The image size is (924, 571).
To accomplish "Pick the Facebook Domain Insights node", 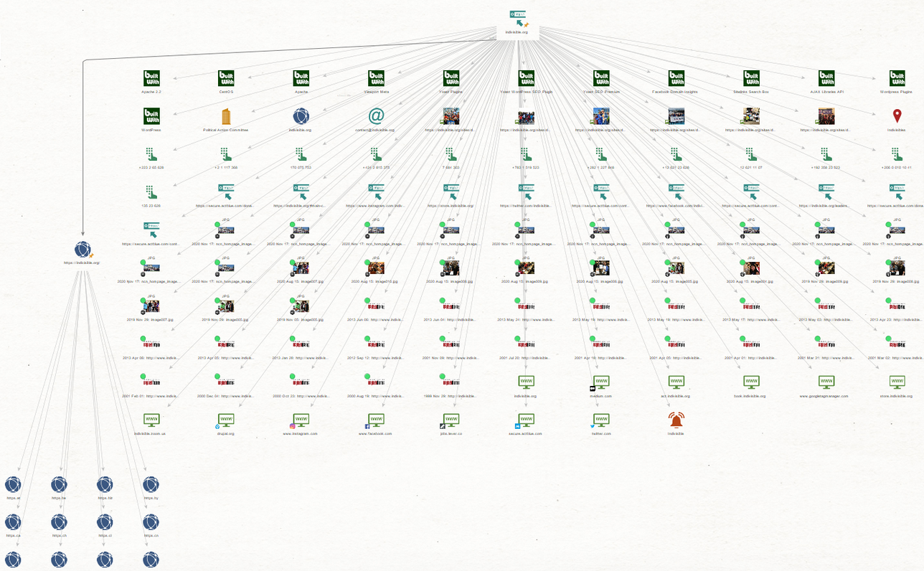I will [x=676, y=78].
